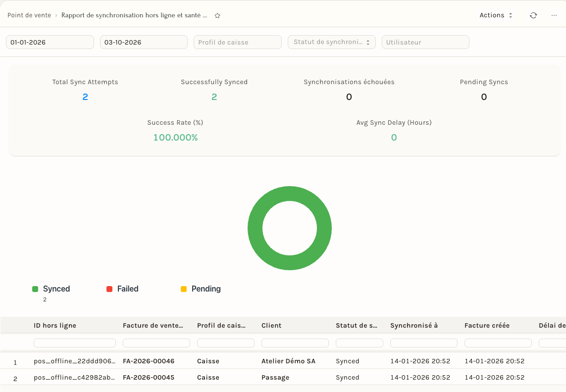Click the Pending Syncs card value
566x392 pixels.
[x=484, y=97]
